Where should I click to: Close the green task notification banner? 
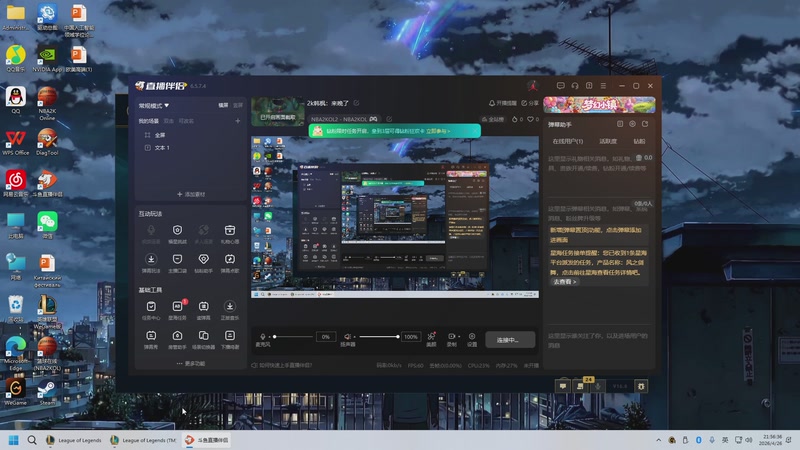coord(475,131)
